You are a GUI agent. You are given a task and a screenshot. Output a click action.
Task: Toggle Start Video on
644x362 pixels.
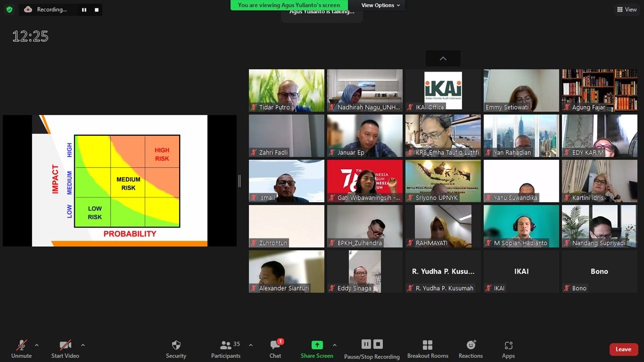tap(65, 349)
